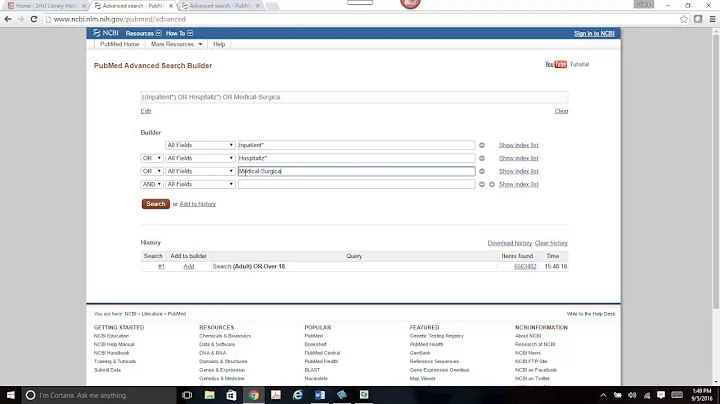
Task: Click the page vertical scrollbar
Action: 716,170
